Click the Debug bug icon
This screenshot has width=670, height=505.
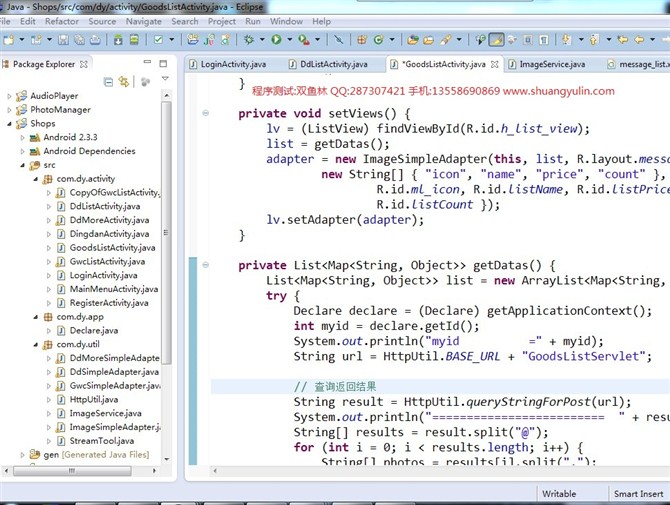tap(249, 40)
